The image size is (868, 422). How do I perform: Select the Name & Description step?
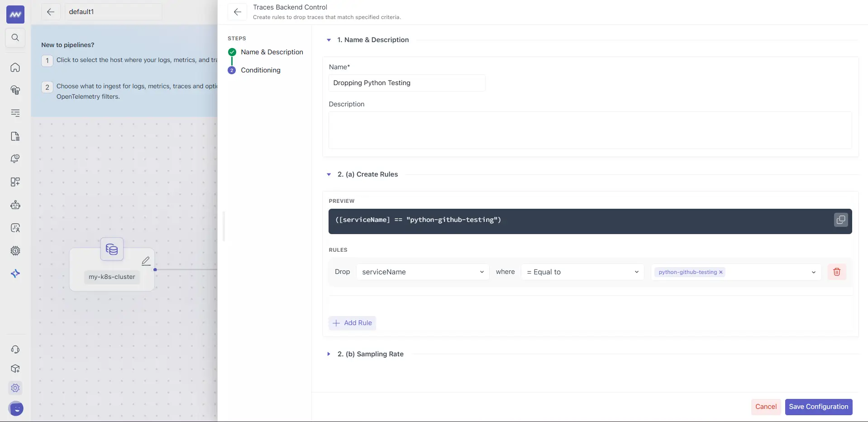coord(271,52)
